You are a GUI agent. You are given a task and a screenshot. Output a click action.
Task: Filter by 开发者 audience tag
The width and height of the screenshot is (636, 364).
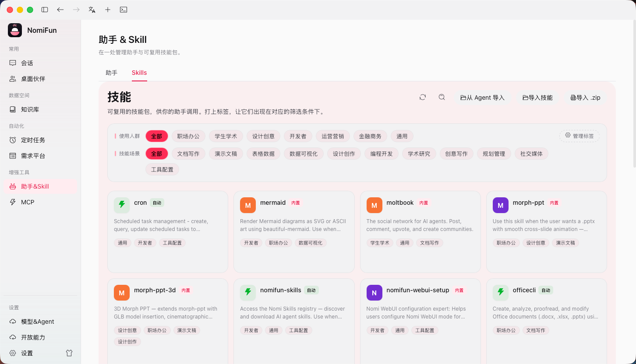[x=298, y=136]
